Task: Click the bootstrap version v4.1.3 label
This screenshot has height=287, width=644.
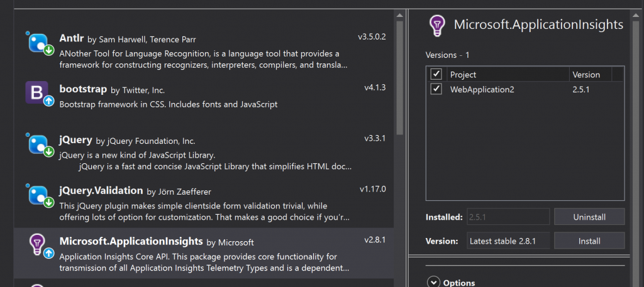Action: pyautogui.click(x=375, y=87)
